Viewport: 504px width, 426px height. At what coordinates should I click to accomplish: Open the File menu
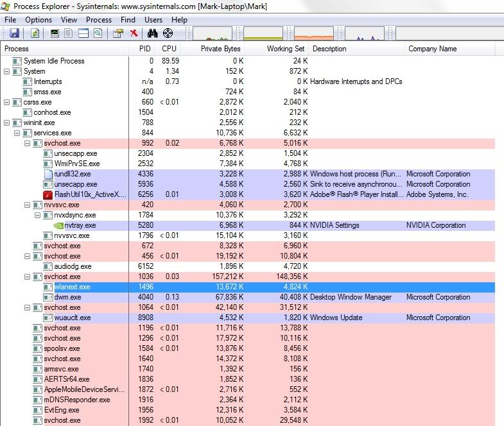point(10,20)
